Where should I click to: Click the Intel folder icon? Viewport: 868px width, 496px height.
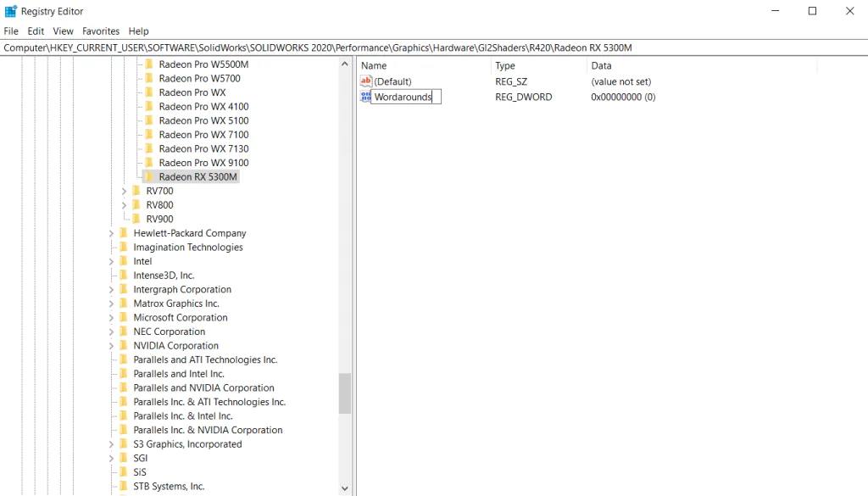point(124,261)
